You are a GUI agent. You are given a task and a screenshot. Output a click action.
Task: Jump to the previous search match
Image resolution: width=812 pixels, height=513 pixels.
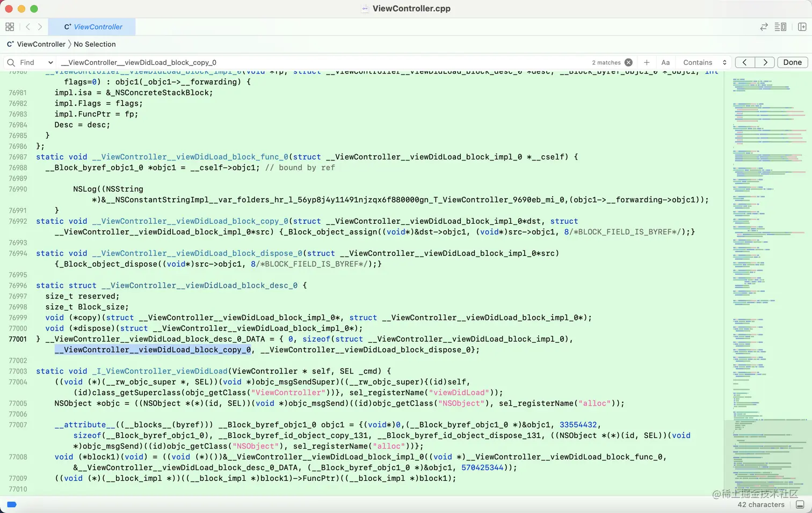(x=745, y=62)
